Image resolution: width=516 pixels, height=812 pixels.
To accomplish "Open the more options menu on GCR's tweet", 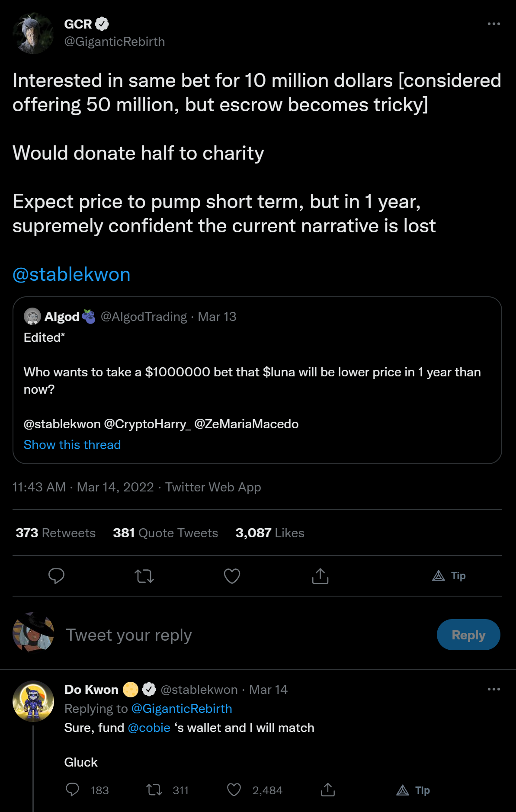I will click(494, 24).
